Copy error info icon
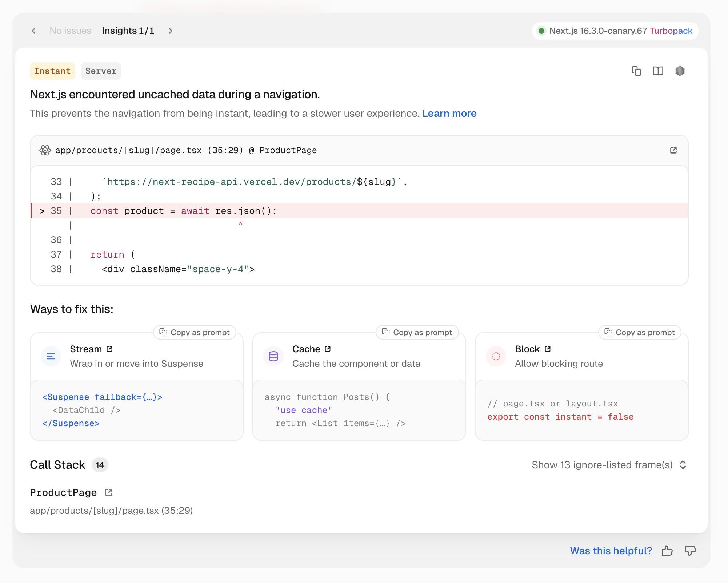 click(x=636, y=71)
